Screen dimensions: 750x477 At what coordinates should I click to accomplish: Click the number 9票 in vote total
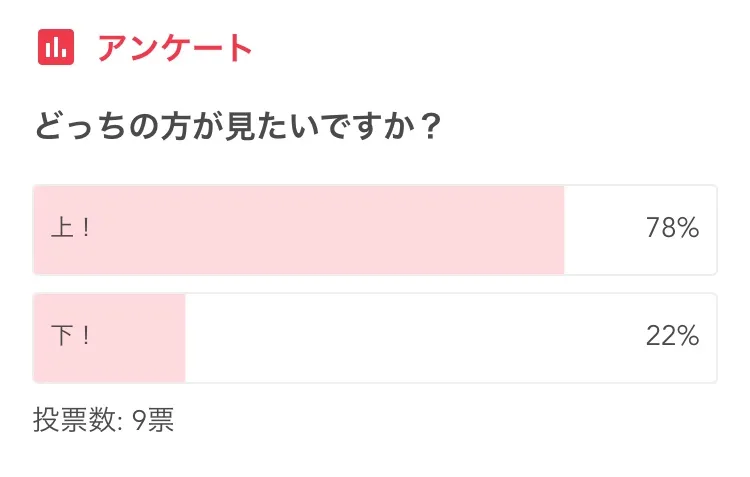point(153,420)
